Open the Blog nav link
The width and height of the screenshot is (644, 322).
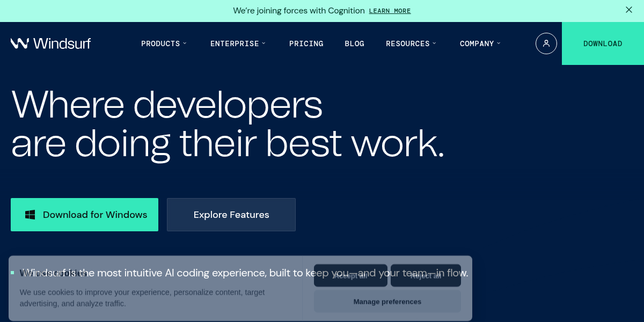[x=354, y=43]
